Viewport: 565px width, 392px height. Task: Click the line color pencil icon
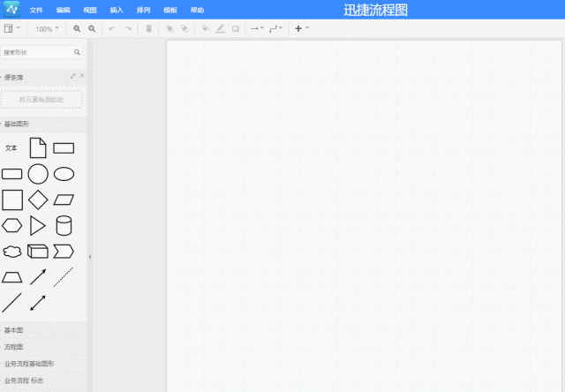pyautogui.click(x=220, y=28)
